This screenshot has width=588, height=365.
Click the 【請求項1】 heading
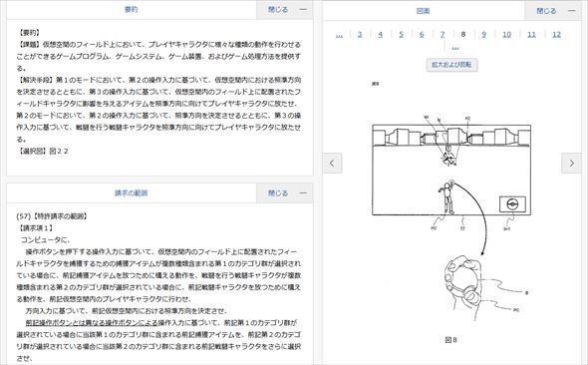point(36,227)
